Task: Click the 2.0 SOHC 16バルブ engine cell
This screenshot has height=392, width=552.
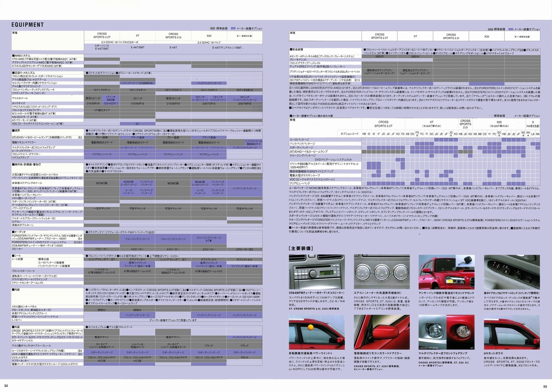Action: tap(209, 42)
